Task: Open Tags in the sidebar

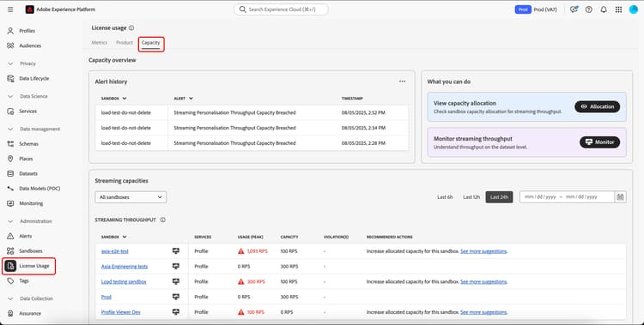Action: pyautogui.click(x=24, y=280)
